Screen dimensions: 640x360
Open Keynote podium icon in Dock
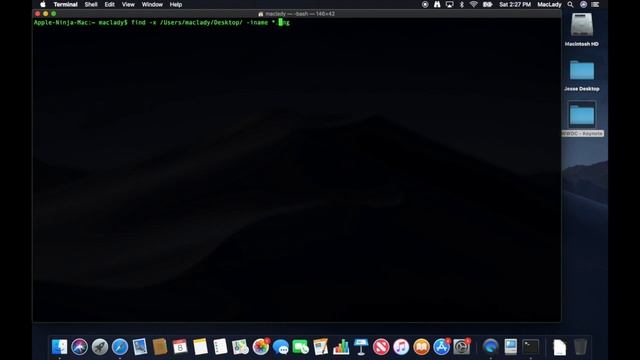coord(361,347)
